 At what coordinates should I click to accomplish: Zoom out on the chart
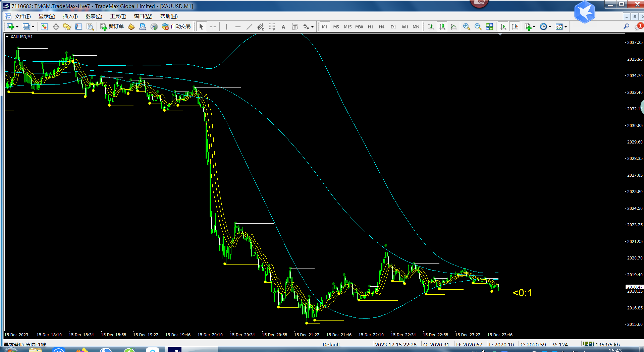(478, 26)
